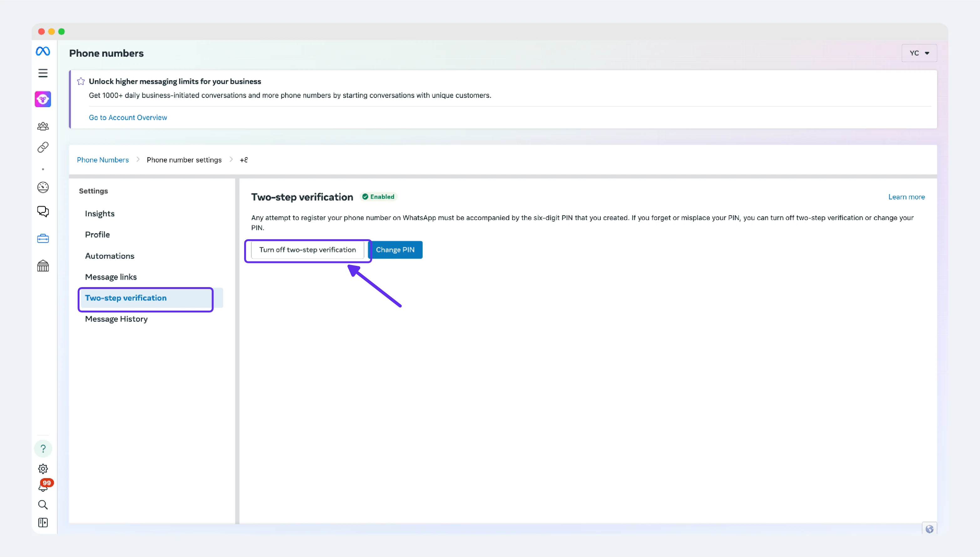The width and height of the screenshot is (980, 557).
Task: Open the people/users icon in sidebar
Action: [43, 126]
